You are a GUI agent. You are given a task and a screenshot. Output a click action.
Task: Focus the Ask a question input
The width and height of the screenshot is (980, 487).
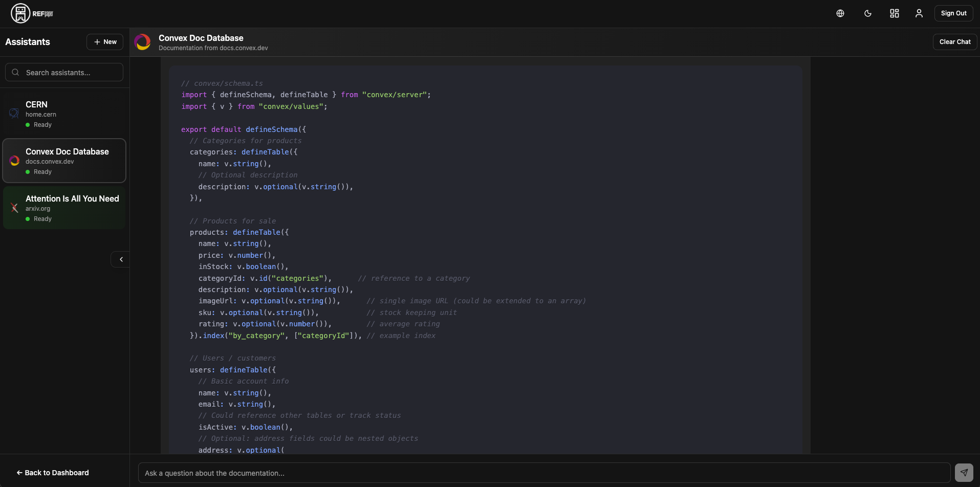pos(544,473)
